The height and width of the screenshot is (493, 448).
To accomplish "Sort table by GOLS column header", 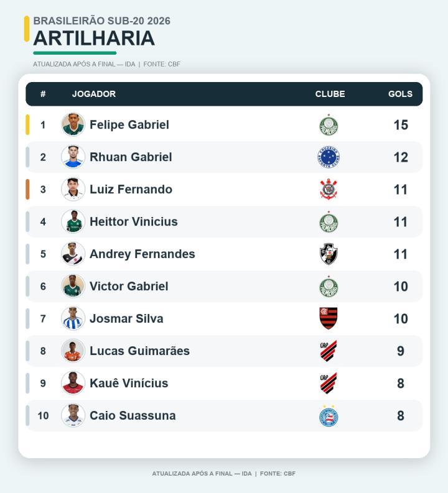I will [400, 94].
